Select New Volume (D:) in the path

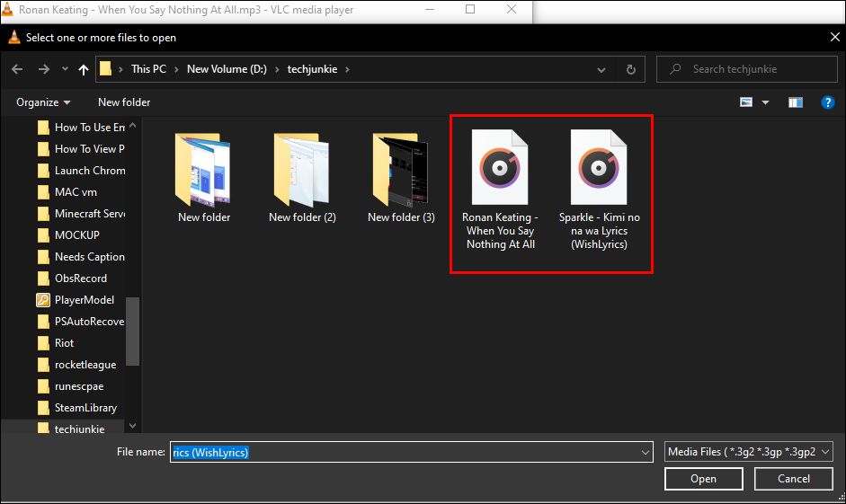coord(227,69)
